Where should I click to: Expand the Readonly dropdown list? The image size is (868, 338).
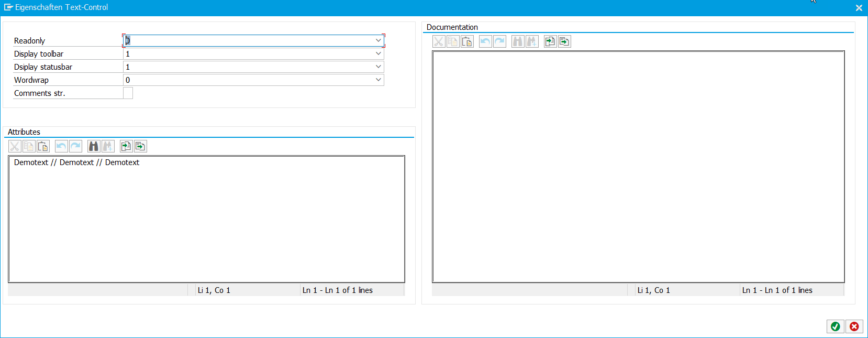pos(379,40)
